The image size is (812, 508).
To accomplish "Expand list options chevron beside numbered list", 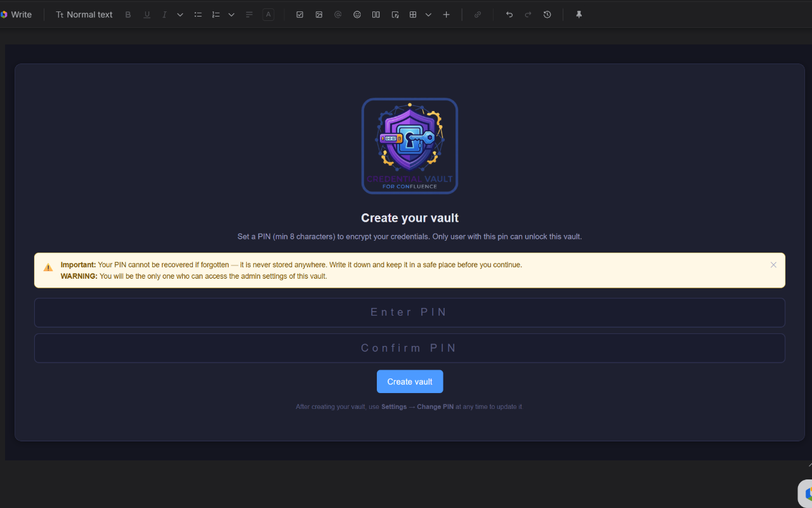I will 232,15.
